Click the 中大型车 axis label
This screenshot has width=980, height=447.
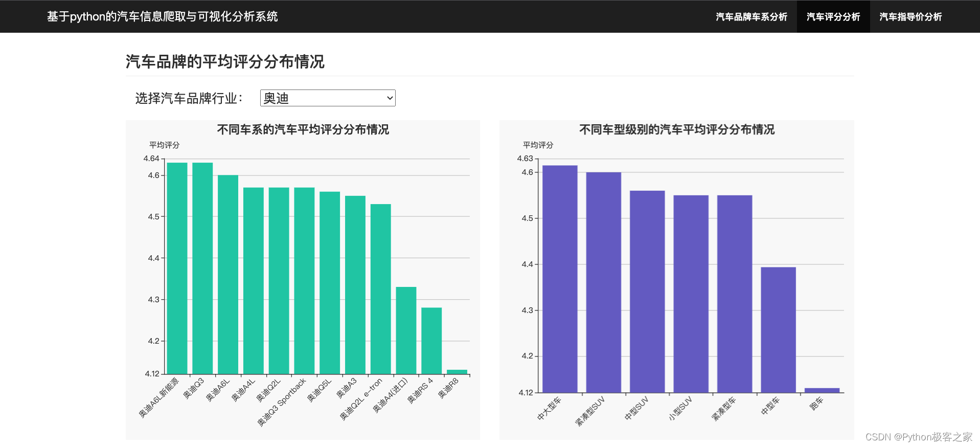coord(549,408)
